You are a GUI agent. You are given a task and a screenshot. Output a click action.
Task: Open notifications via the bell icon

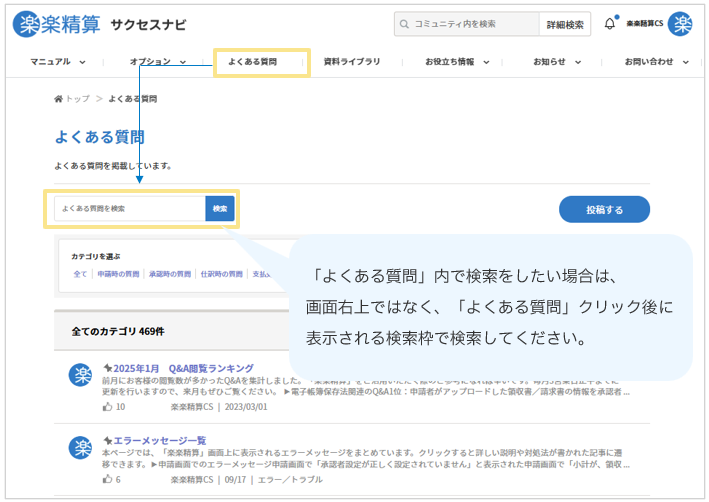[x=610, y=24]
